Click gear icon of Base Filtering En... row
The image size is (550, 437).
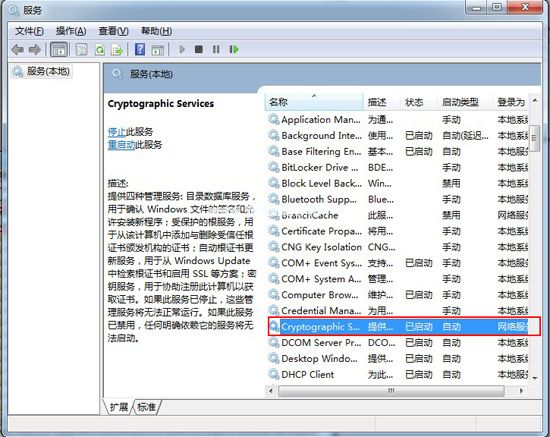[x=274, y=151]
